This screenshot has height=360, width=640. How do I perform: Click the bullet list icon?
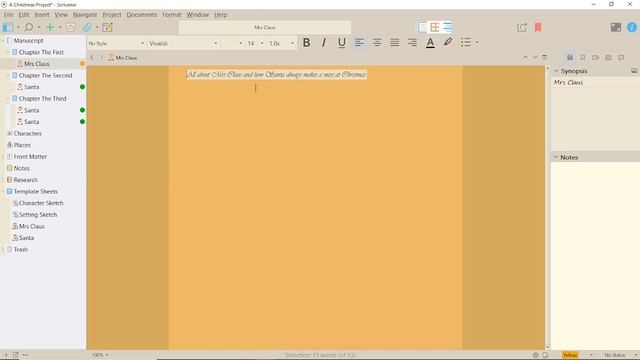coord(465,42)
